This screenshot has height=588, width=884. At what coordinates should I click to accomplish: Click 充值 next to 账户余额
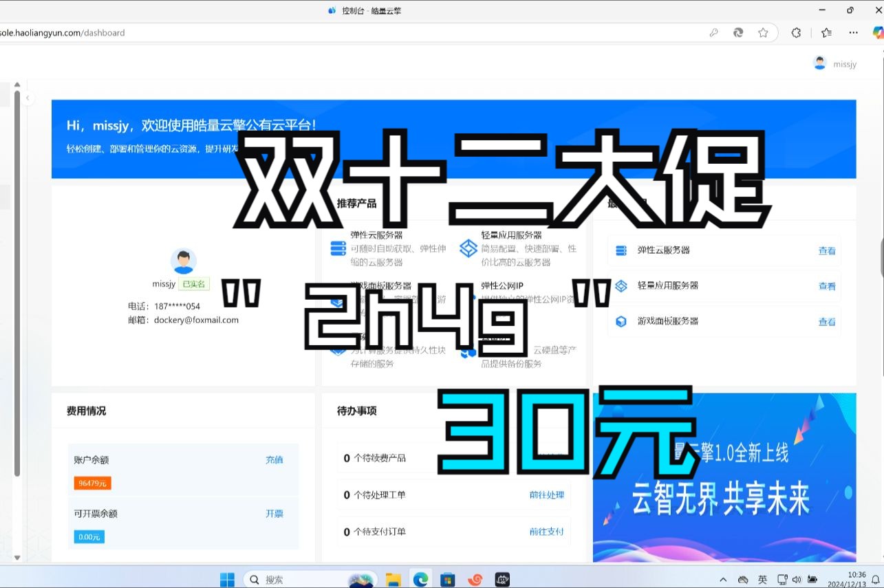pyautogui.click(x=274, y=459)
